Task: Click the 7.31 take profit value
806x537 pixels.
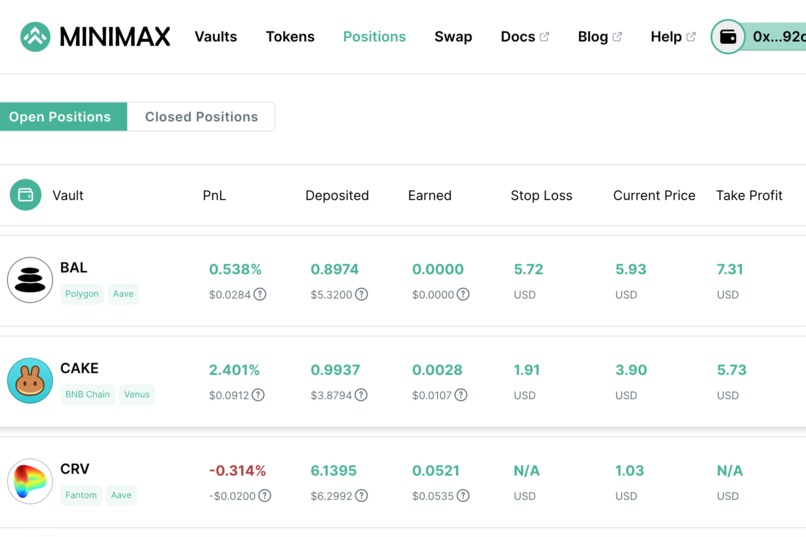Action: pyautogui.click(x=730, y=269)
